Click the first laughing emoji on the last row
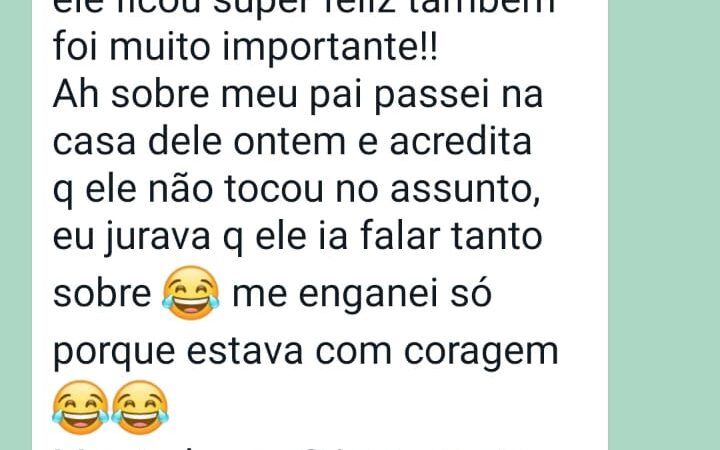This screenshot has height=450, width=720. 81,408
